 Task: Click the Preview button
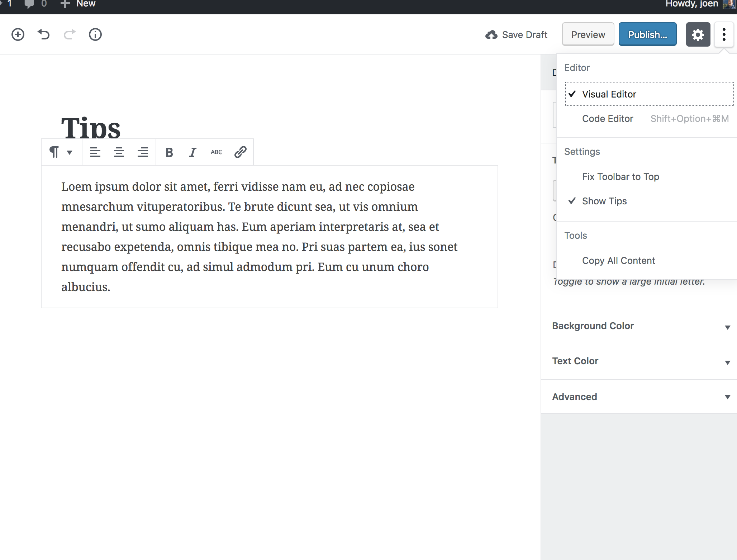coord(588,34)
